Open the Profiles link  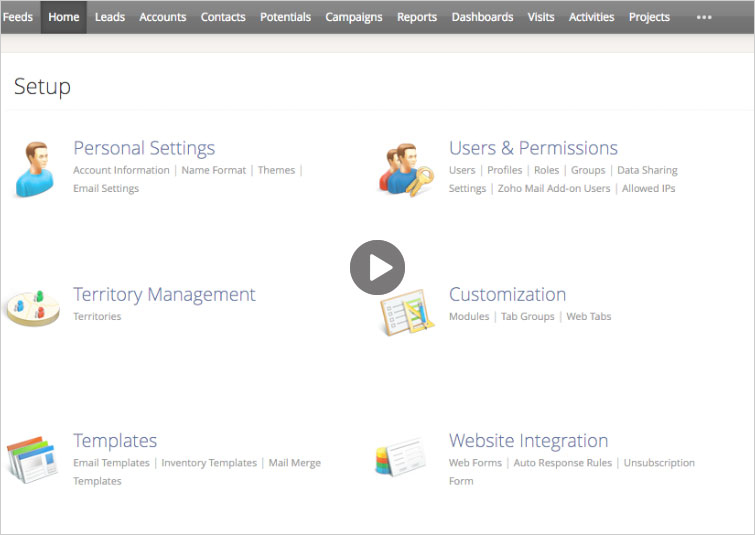[504, 170]
